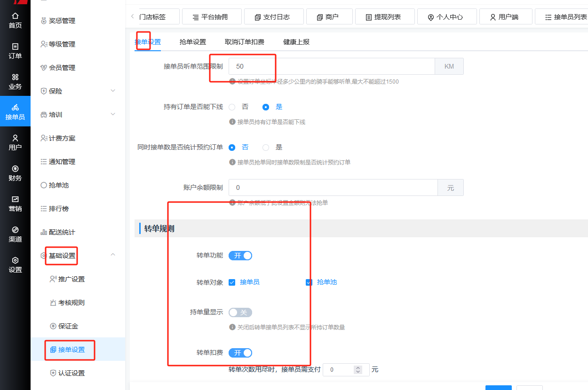
Task: Open the 平台抽佣 page tab
Action: pyautogui.click(x=211, y=17)
